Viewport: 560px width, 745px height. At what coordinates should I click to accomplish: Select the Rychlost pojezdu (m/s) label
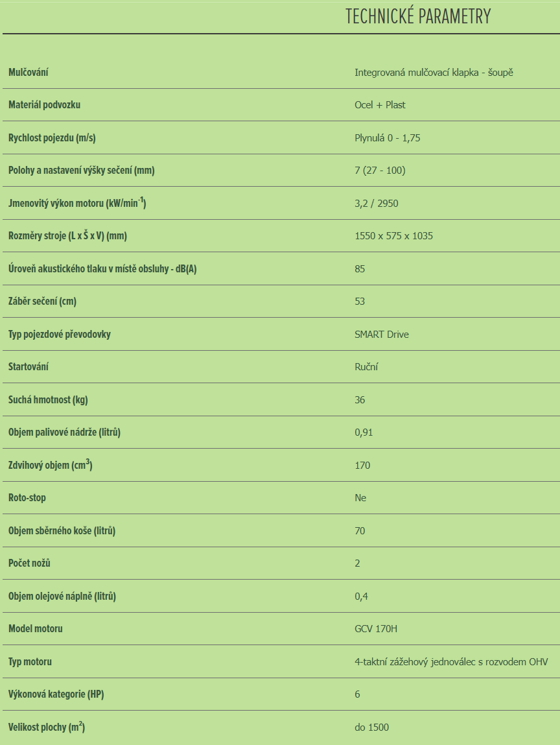coord(52,138)
